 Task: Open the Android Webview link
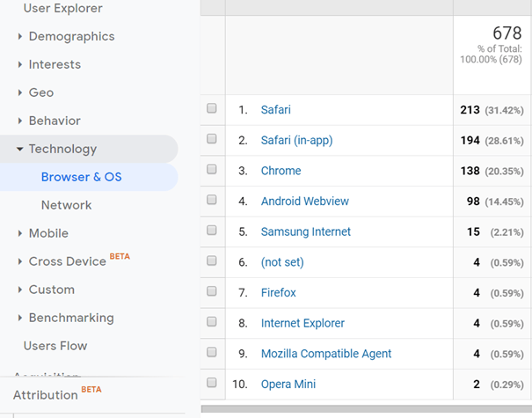pos(305,201)
